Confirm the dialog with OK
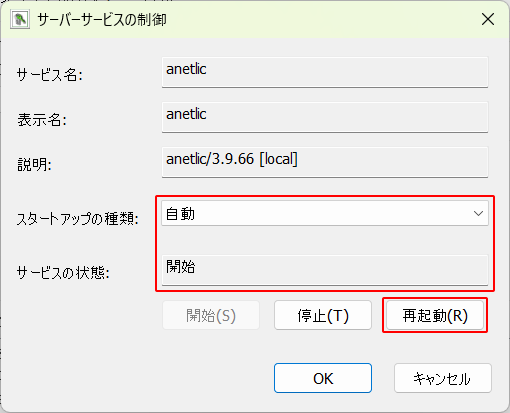 pyautogui.click(x=323, y=378)
